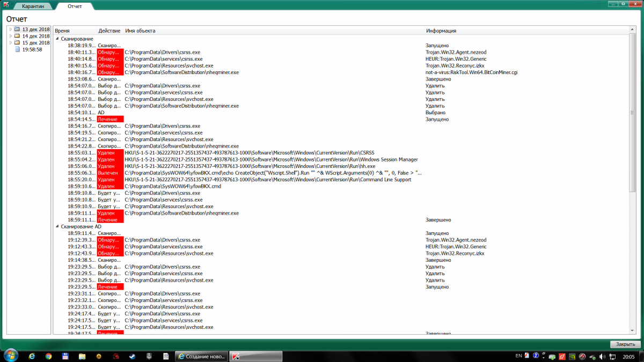The width and height of the screenshot is (644, 362).
Task: Expand the 15 дек 2018 tree node
Action: (11, 42)
